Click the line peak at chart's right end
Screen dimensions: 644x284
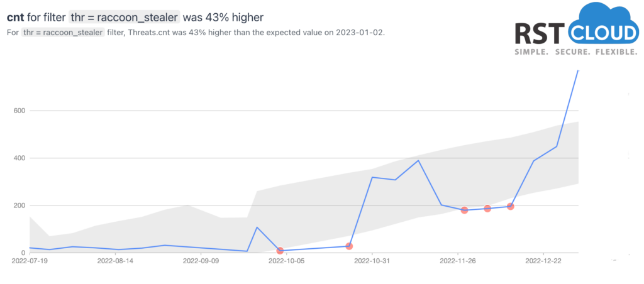578,70
